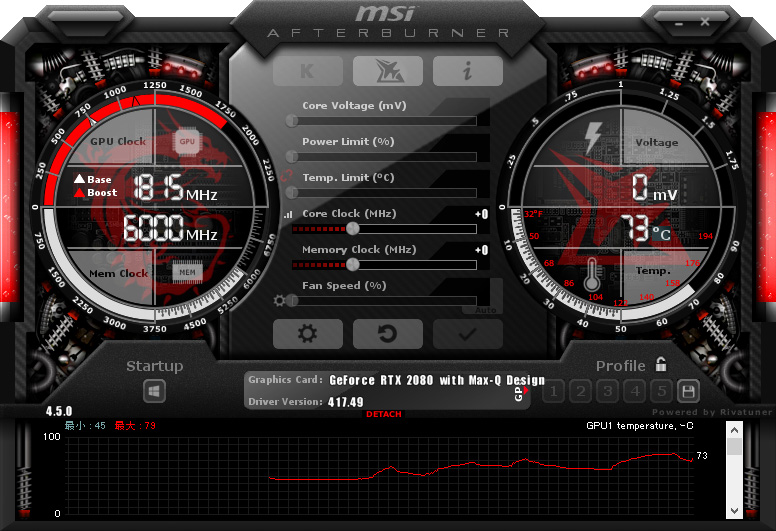
Task: Click the Power Limit slider handle
Action: pos(292,156)
